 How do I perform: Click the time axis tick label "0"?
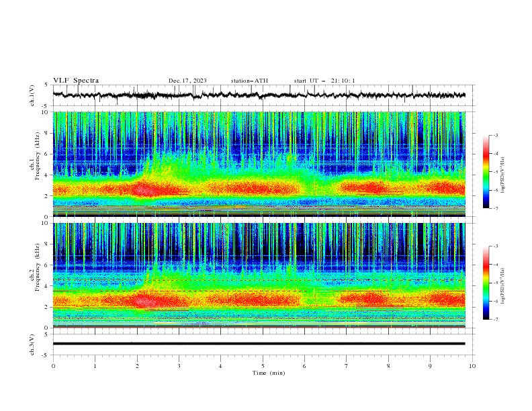[53, 366]
